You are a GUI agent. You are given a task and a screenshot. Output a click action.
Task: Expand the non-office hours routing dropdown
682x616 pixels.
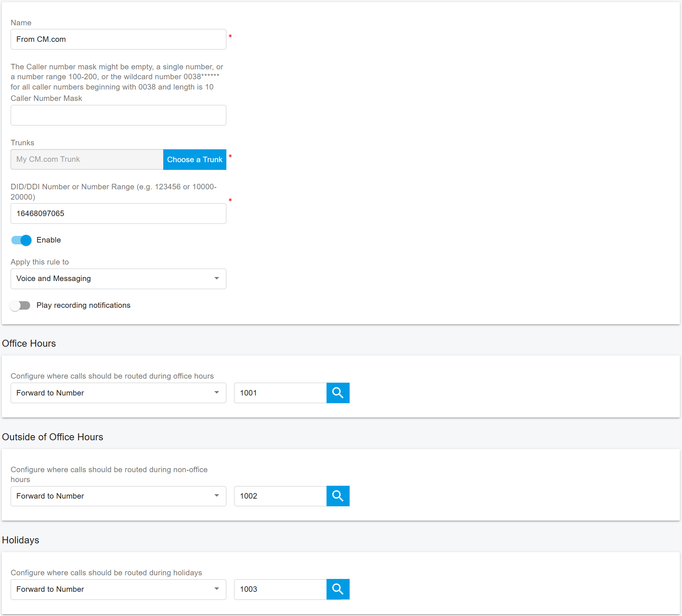[x=118, y=496]
